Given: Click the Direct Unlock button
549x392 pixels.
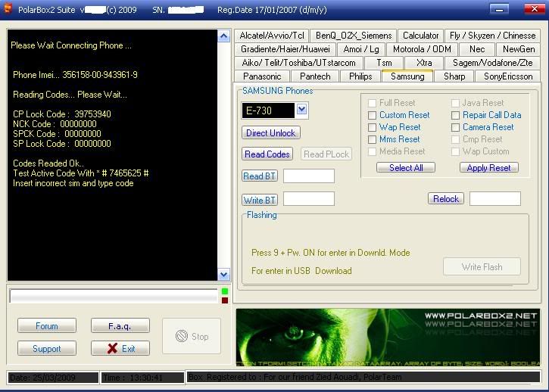Looking at the screenshot, I should coord(270,132).
